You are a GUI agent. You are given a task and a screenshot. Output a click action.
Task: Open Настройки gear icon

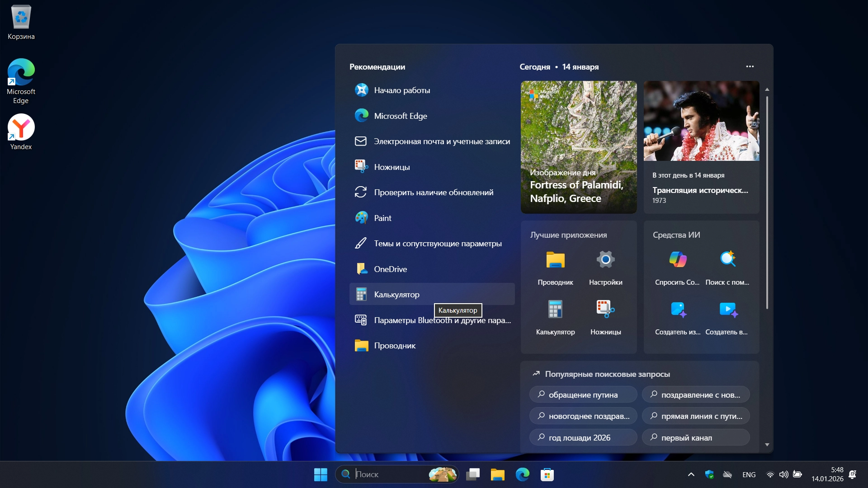click(x=605, y=260)
